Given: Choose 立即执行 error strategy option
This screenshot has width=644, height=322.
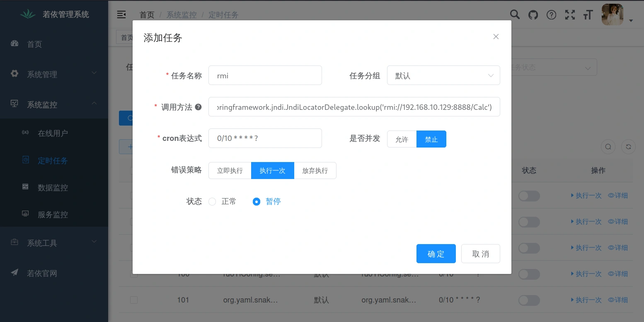Looking at the screenshot, I should pyautogui.click(x=230, y=171).
